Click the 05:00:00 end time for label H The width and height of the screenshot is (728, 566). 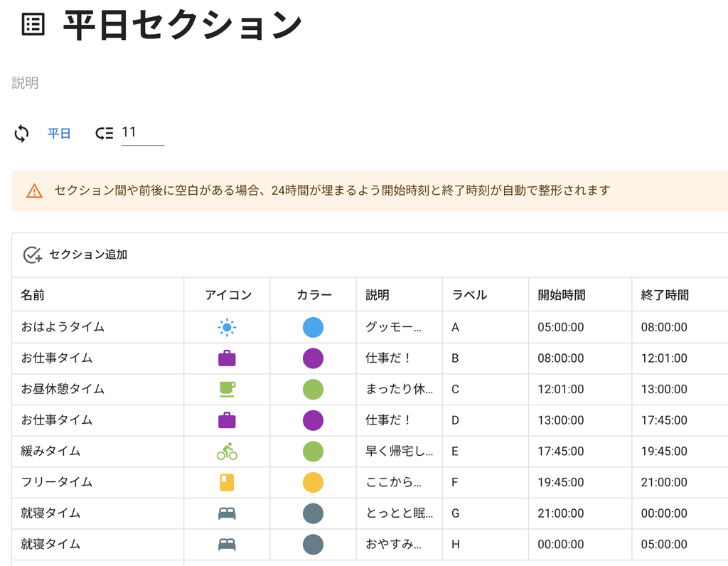click(x=665, y=544)
